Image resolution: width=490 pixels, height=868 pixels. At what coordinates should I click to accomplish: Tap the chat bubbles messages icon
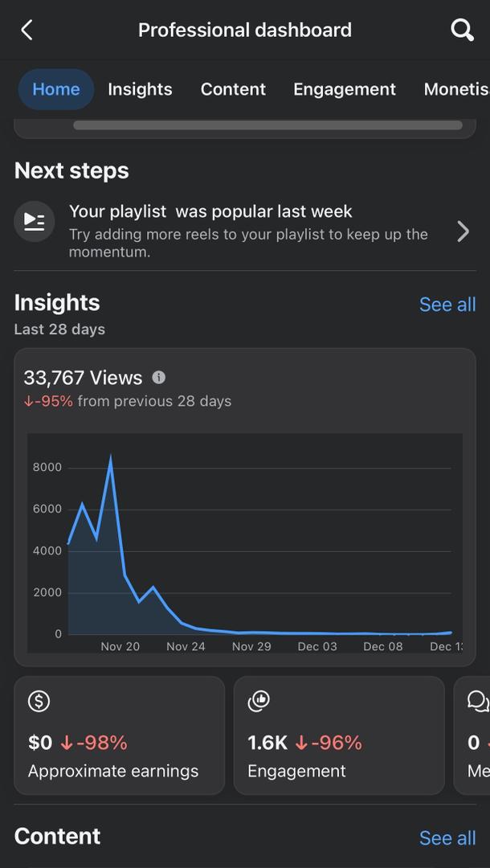coord(478,701)
